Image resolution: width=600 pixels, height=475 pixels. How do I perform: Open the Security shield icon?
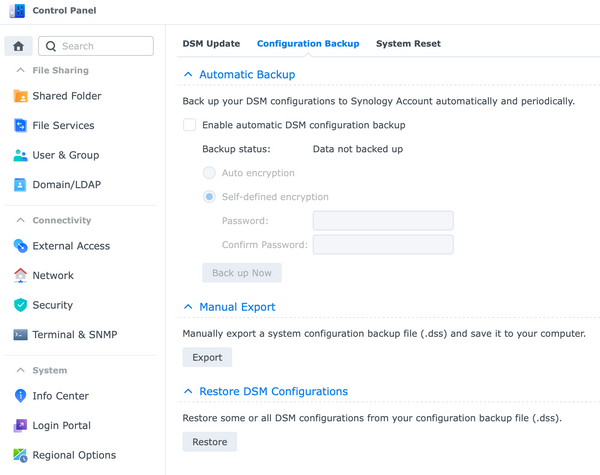20,305
